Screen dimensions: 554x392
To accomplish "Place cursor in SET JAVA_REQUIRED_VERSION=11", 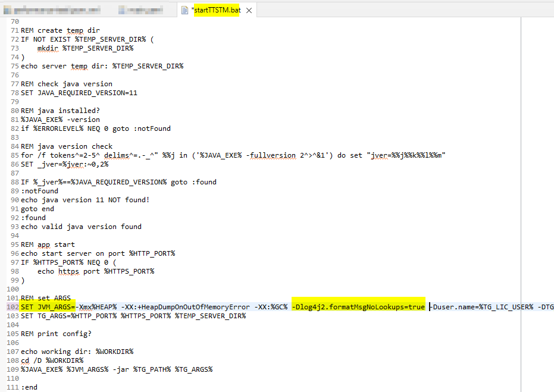I will (x=80, y=92).
